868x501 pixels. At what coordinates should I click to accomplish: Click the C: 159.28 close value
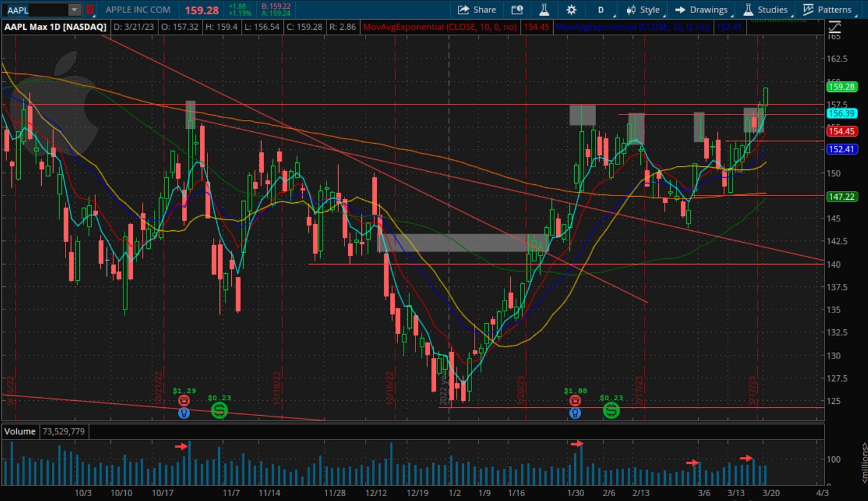coord(304,27)
